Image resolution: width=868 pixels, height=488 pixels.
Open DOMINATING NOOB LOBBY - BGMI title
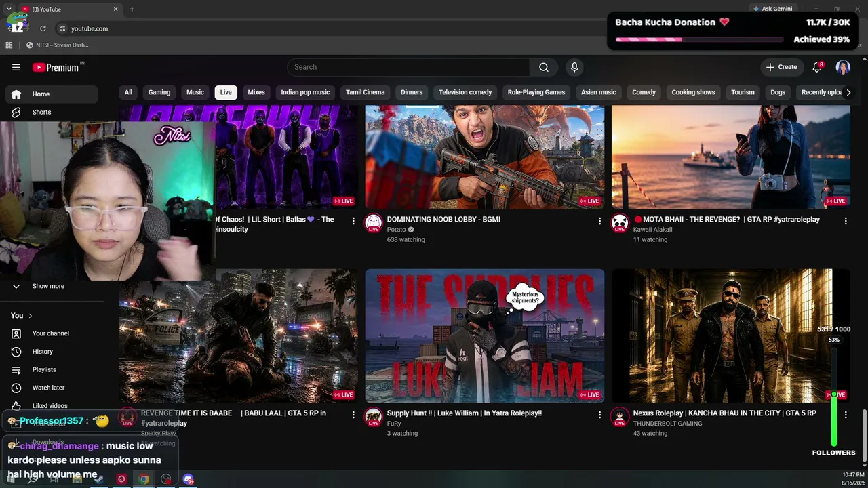pyautogui.click(x=443, y=220)
